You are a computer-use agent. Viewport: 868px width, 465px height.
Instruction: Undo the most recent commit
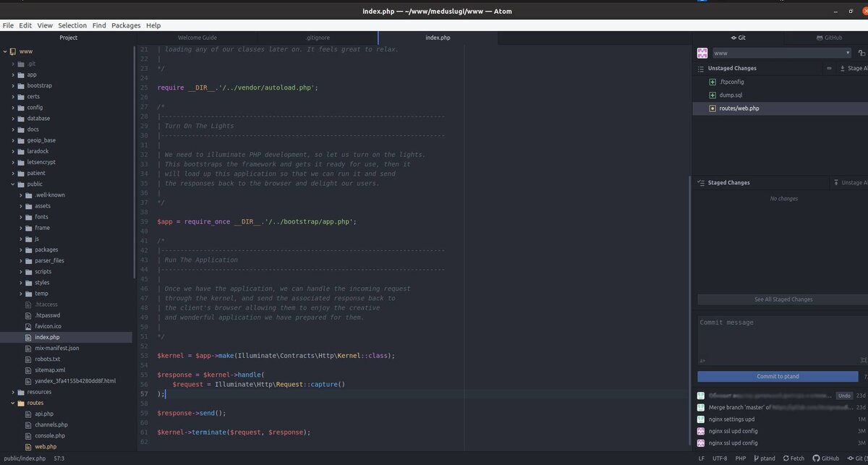click(843, 396)
